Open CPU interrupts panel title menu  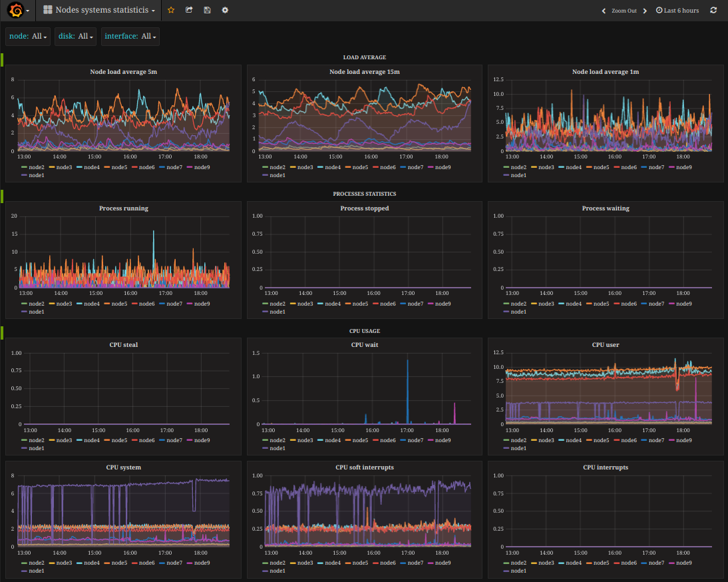[606, 467]
